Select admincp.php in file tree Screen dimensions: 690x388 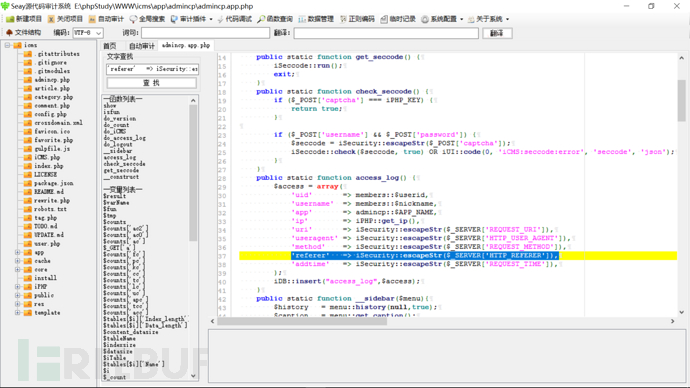pyautogui.click(x=52, y=80)
